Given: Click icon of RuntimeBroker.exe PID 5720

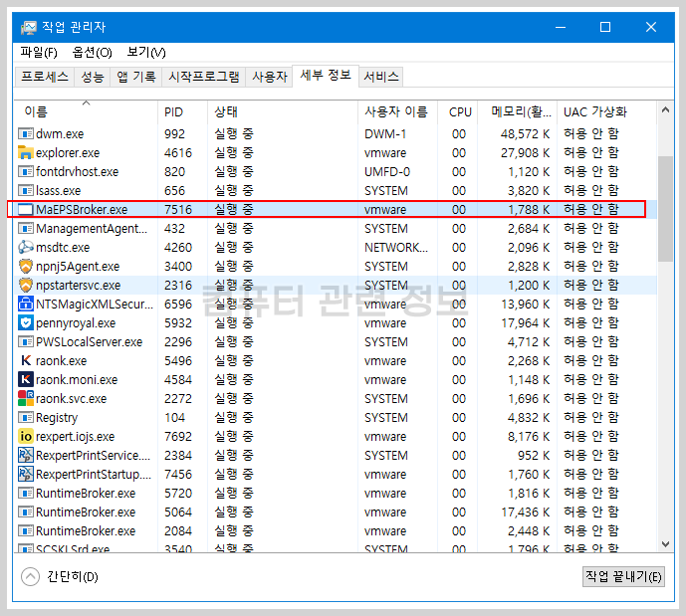Looking at the screenshot, I should (x=25, y=494).
